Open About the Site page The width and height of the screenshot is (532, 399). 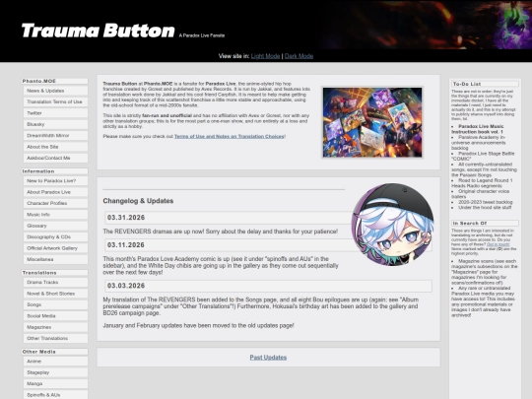click(55, 147)
